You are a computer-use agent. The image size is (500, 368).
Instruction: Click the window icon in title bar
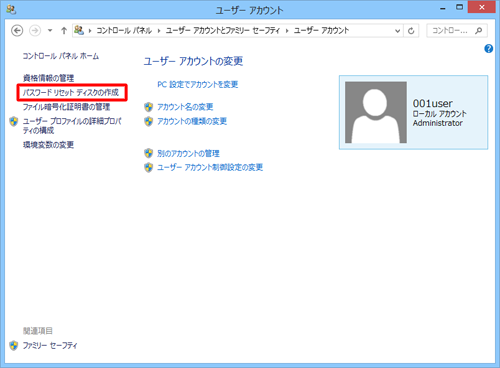tap(11, 10)
